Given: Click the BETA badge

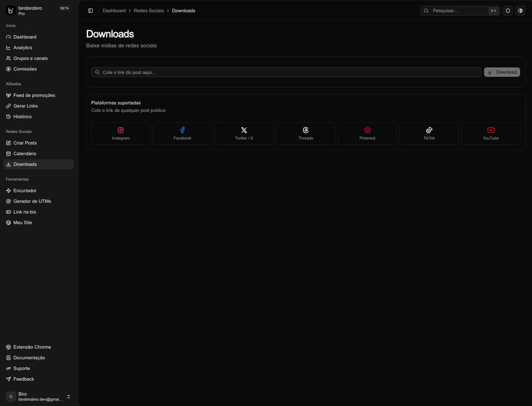Looking at the screenshot, I should [x=65, y=8].
